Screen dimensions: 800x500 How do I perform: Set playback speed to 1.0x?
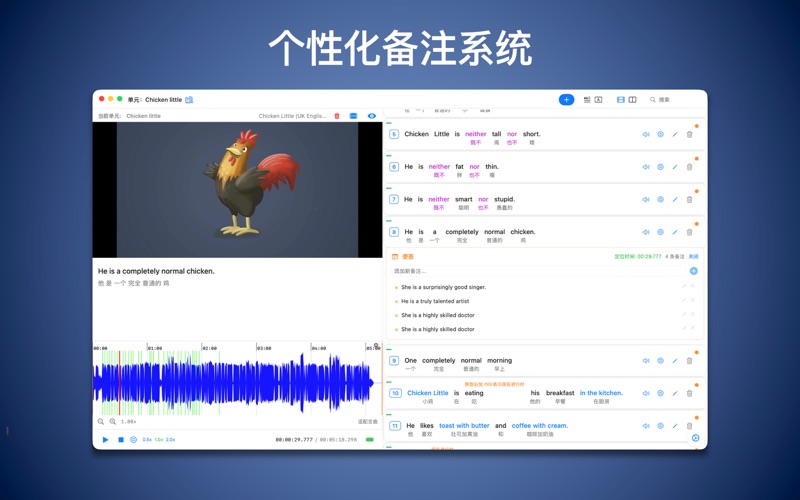[x=159, y=439]
